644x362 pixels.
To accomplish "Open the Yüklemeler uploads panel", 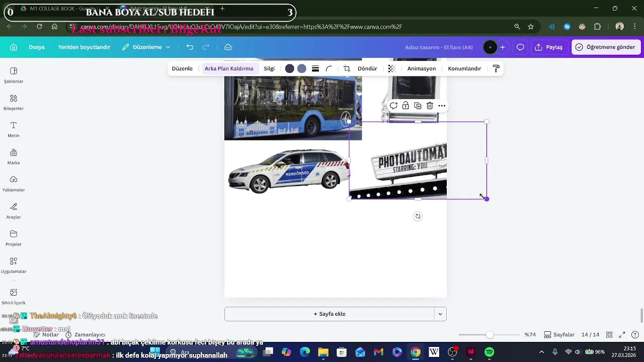I will 14,184.
